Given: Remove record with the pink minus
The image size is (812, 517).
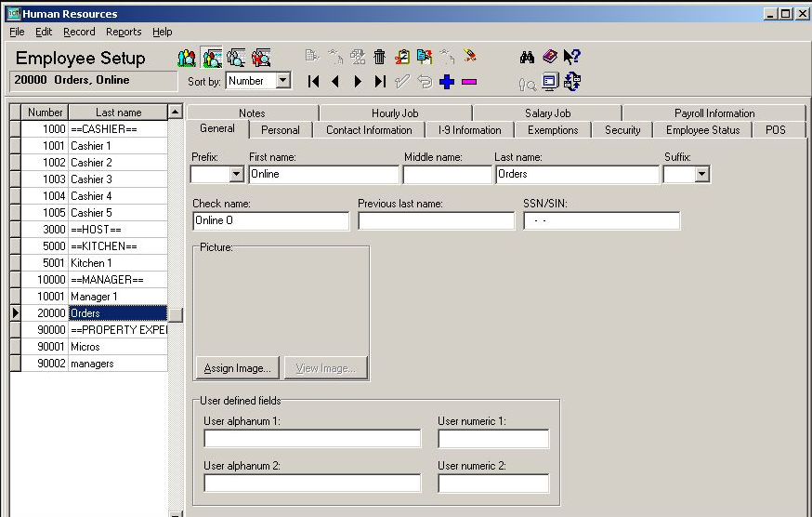Looking at the screenshot, I should (469, 82).
